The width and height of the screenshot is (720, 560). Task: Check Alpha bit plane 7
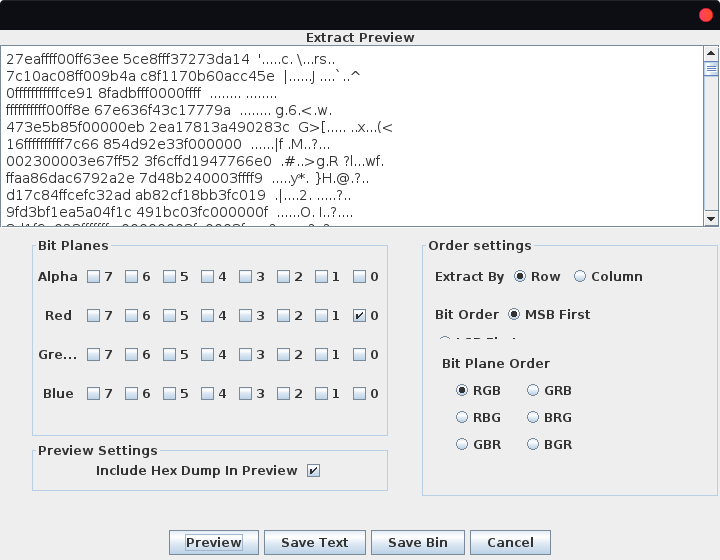click(x=94, y=276)
